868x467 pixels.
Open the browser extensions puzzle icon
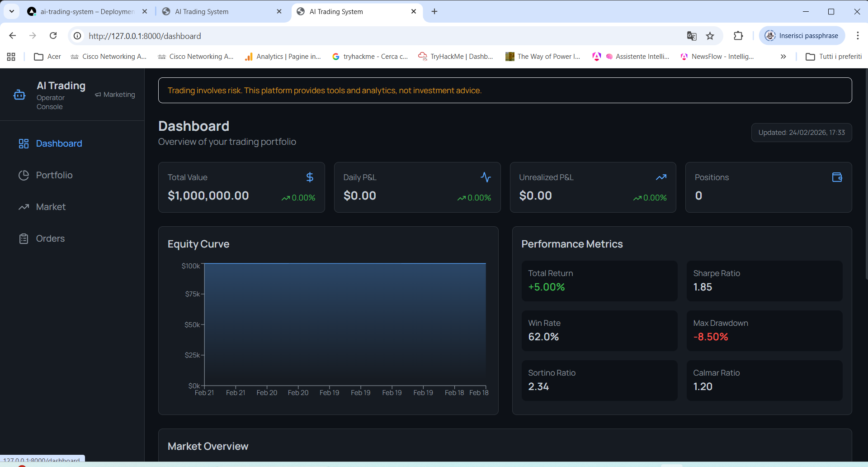[738, 36]
